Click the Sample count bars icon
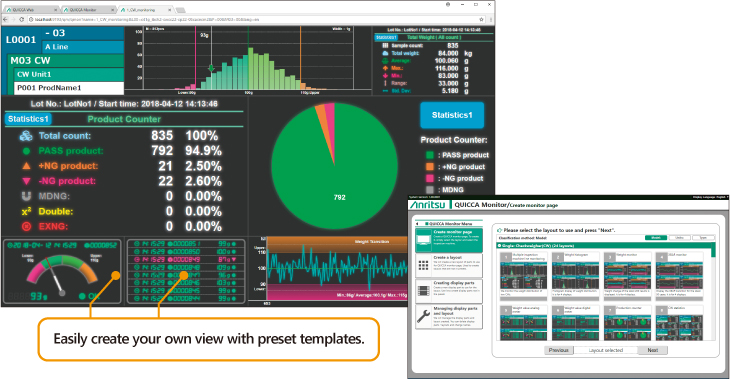The image size is (730, 379). coord(385,46)
